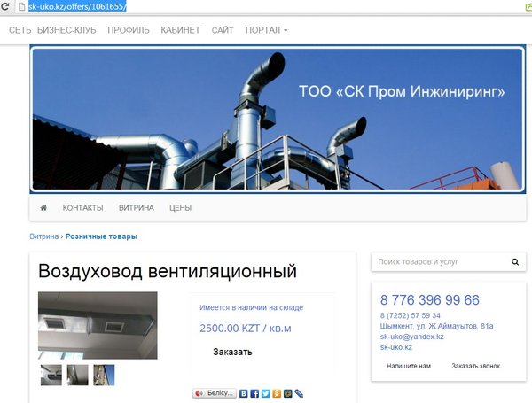Click the sk-uko@yandex.kz email link
The image size is (532, 403).
coord(411,337)
